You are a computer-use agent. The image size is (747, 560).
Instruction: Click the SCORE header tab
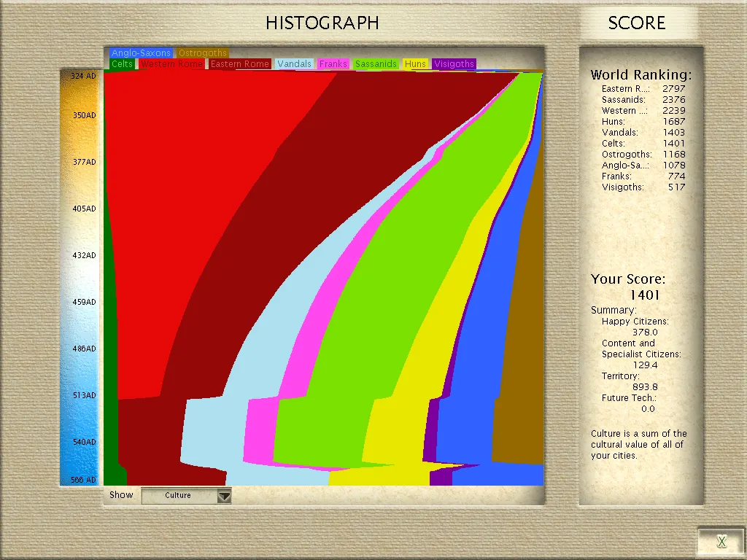pos(636,23)
